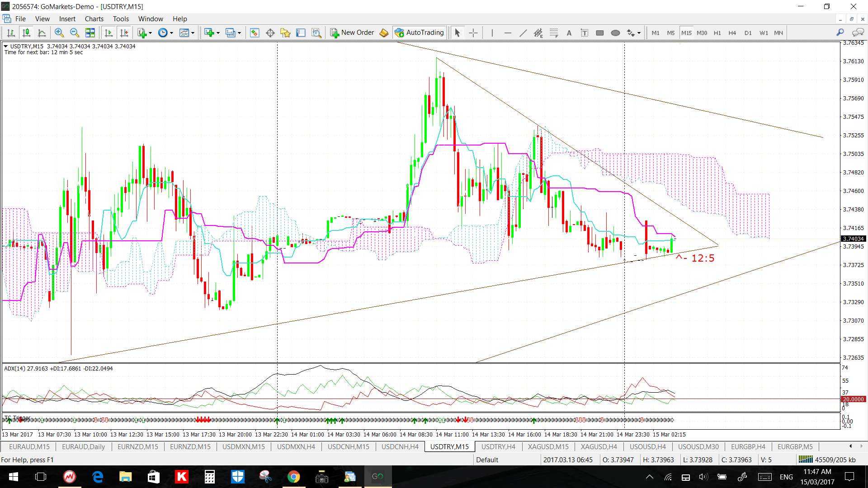Open the Charts menu
The height and width of the screenshot is (488, 868).
(94, 19)
